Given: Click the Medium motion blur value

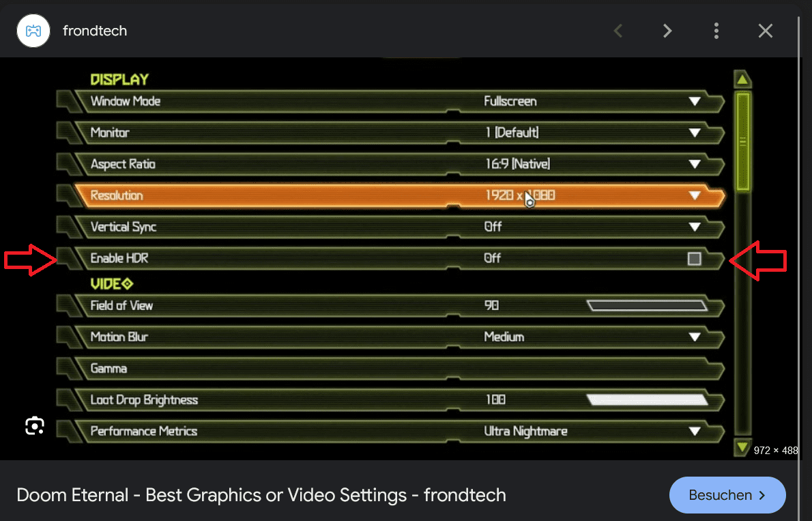Looking at the screenshot, I should 504,337.
